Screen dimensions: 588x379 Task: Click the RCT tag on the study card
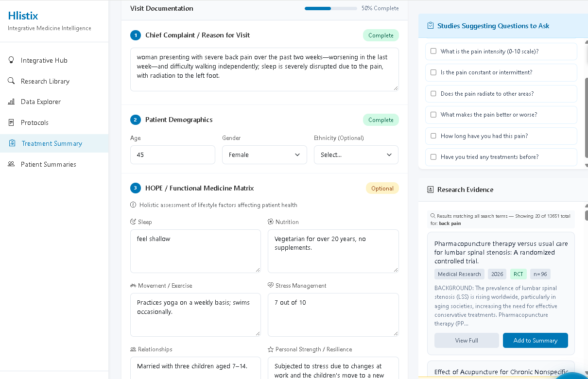click(x=519, y=274)
